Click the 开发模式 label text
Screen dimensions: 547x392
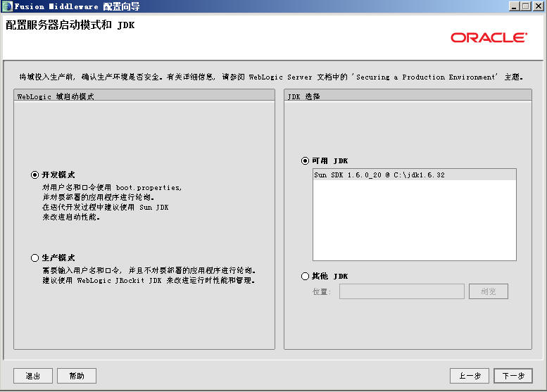coord(58,175)
